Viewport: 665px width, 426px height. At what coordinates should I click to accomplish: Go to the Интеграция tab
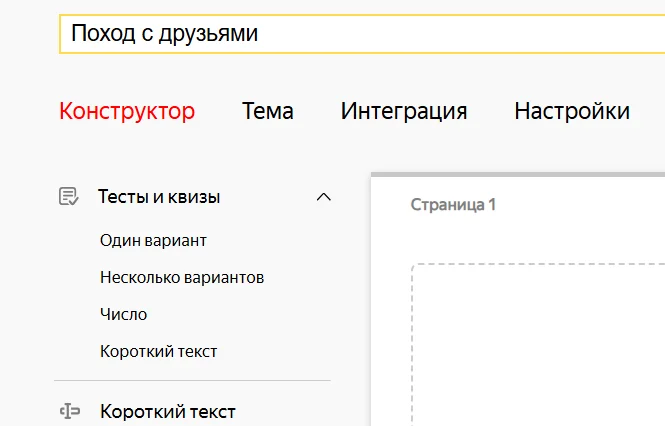tap(404, 111)
